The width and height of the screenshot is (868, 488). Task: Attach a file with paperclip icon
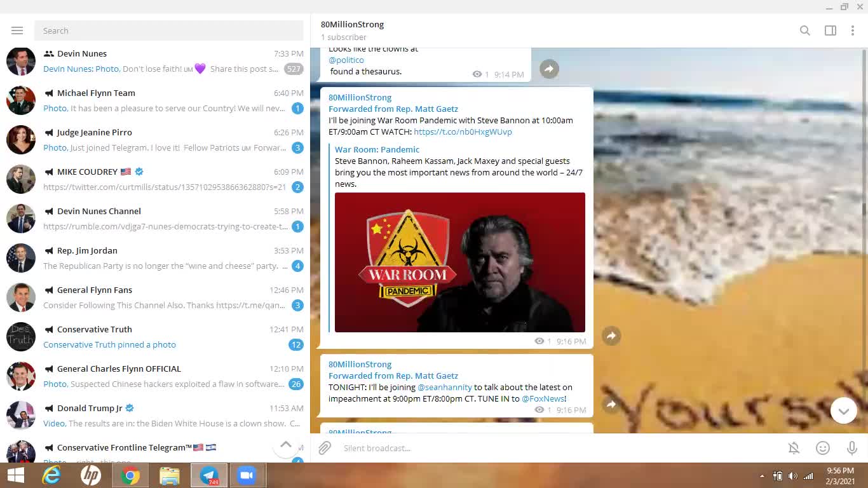click(325, 448)
